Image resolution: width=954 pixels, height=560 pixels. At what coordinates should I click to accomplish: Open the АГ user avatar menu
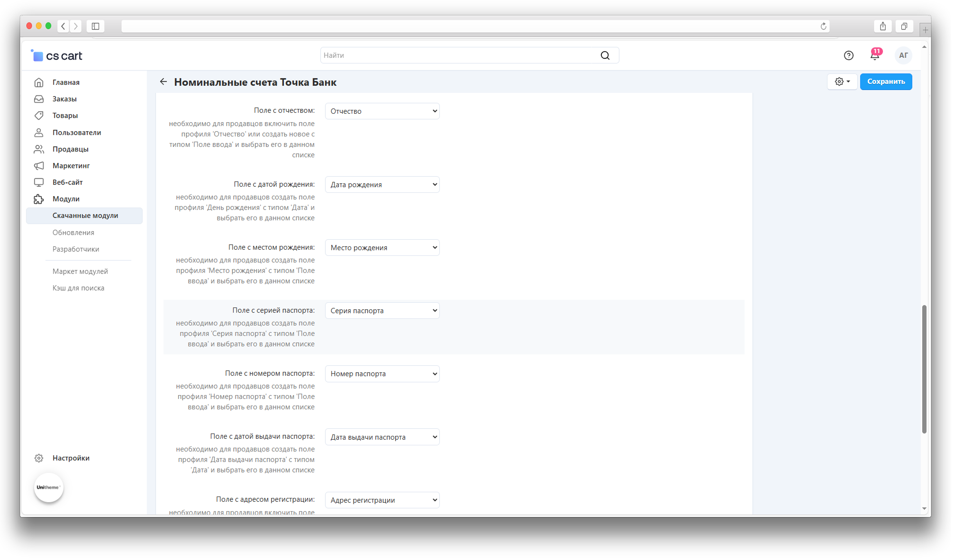[x=903, y=55]
